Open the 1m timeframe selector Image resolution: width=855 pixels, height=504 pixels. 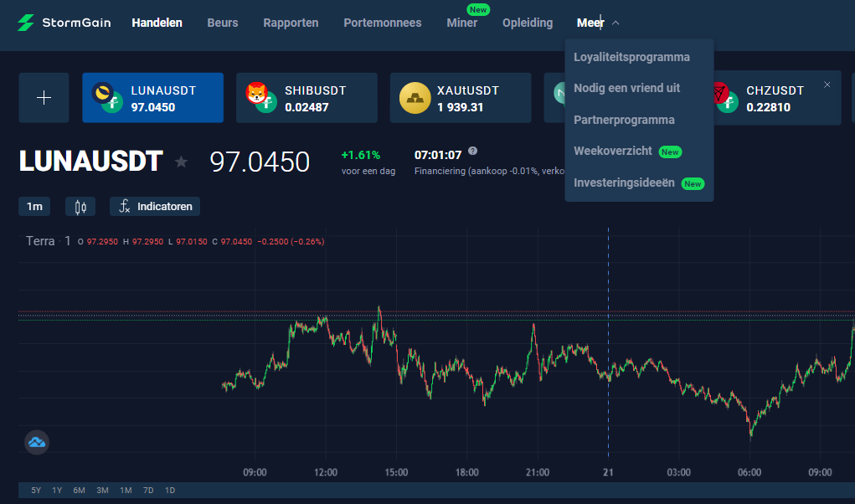pos(34,207)
